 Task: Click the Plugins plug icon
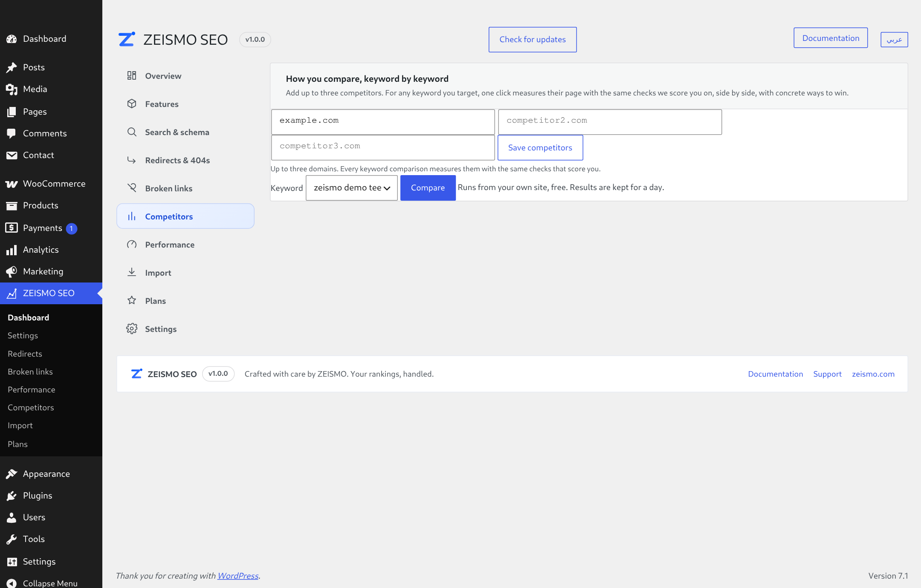[12, 496]
